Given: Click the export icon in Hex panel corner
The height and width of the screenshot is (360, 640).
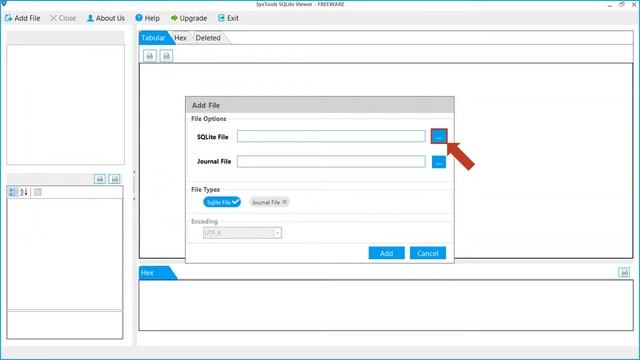Looking at the screenshot, I should pos(624,272).
